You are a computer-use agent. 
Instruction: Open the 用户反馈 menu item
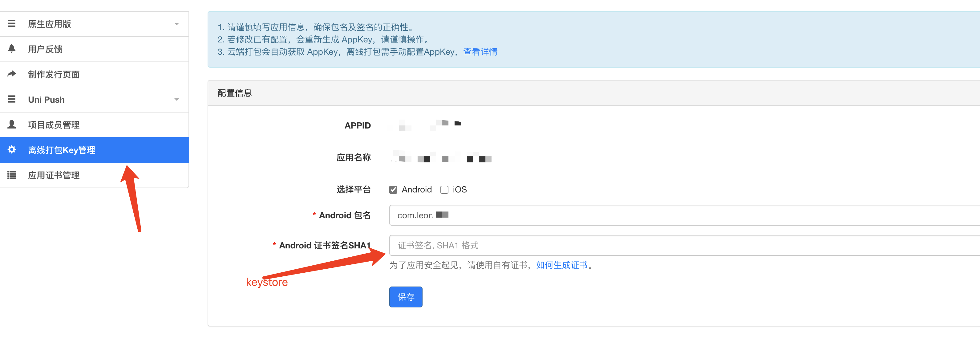point(45,49)
